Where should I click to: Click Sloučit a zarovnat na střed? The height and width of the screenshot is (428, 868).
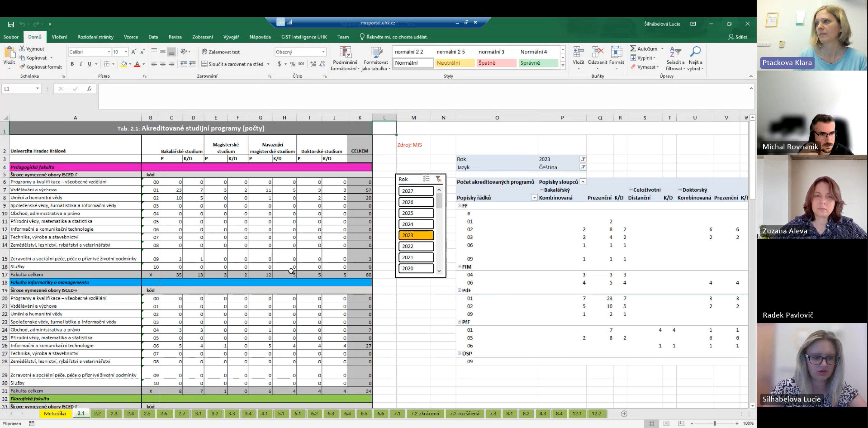pos(233,64)
